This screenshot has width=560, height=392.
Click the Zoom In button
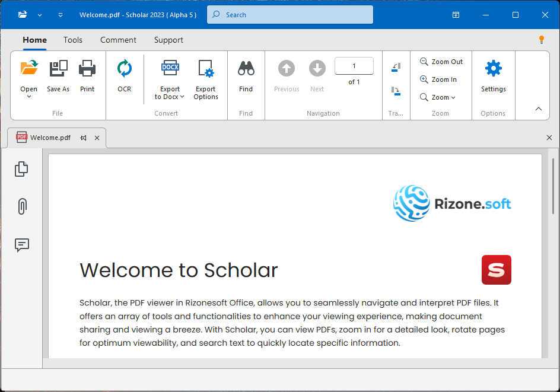coord(438,79)
